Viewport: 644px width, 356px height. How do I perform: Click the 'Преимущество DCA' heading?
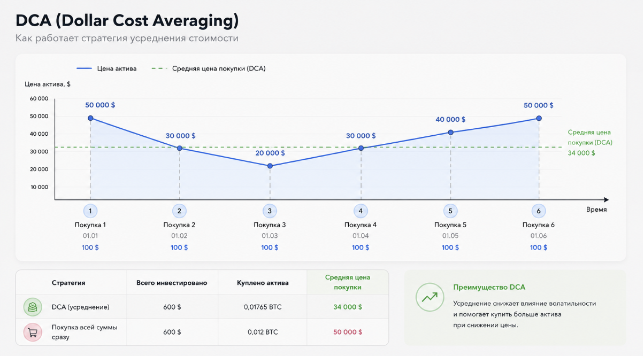point(489,287)
